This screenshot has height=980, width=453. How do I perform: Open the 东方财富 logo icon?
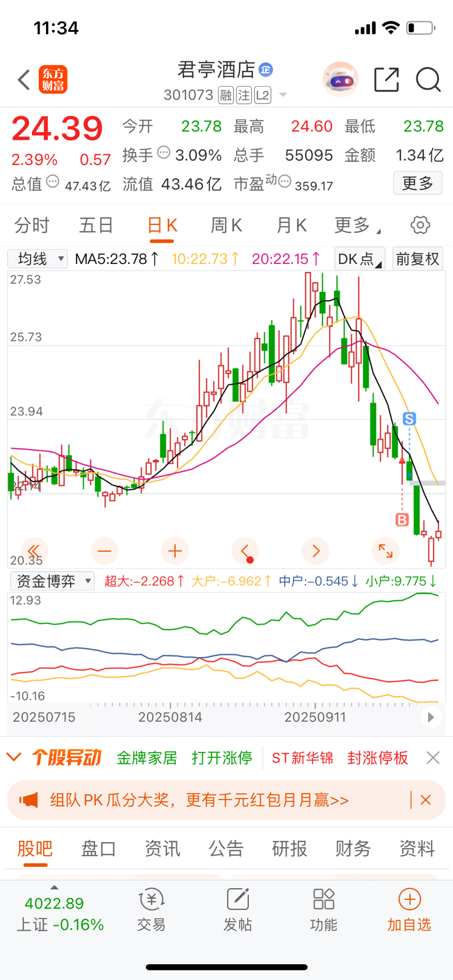[x=53, y=80]
